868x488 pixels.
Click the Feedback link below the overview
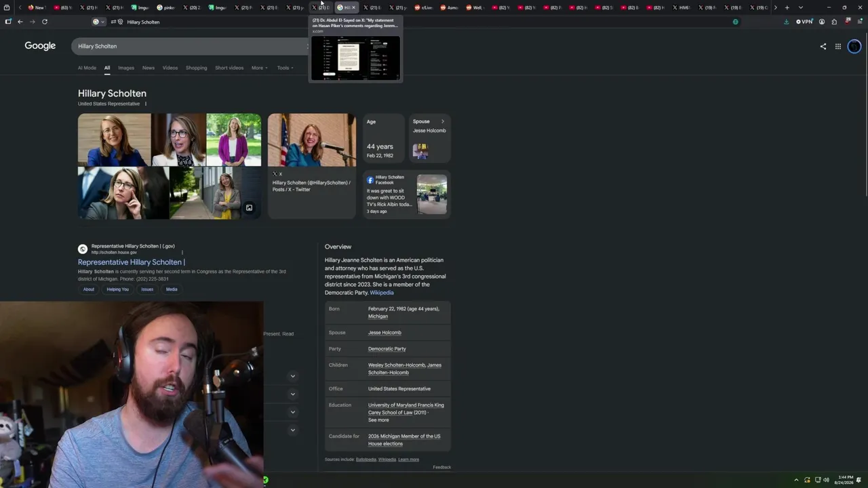442,467
